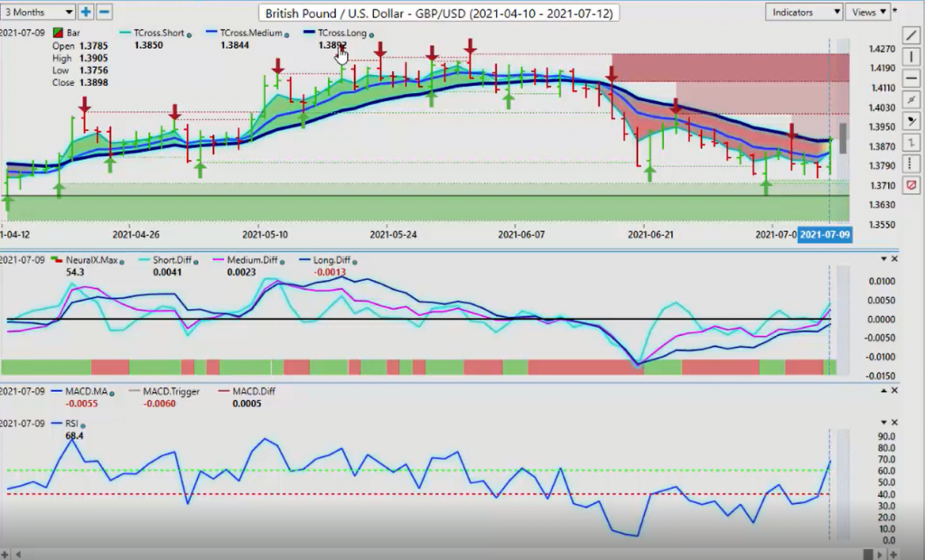Click the GBP/USD chart title box

[439, 13]
